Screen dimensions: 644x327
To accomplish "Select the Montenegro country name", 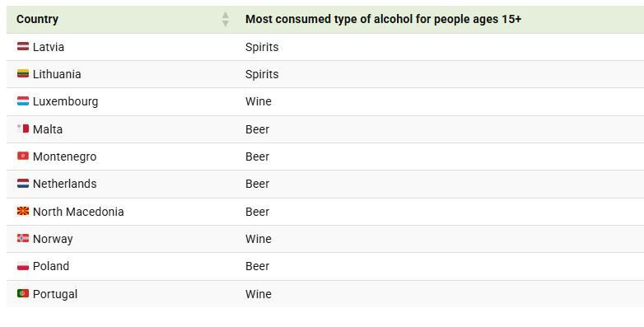I will (x=64, y=156).
